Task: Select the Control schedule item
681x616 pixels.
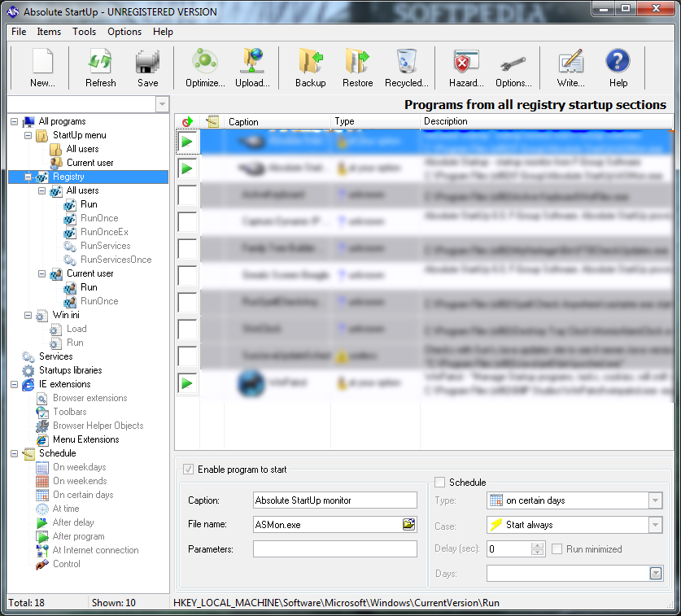Action: coord(67,564)
